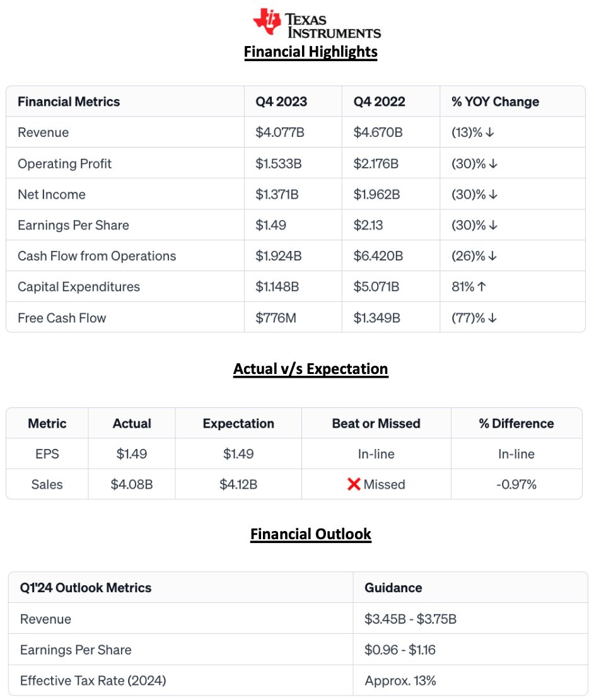The image size is (594, 700).
Task: Click the Texas Instruments logo
Action: click(317, 24)
